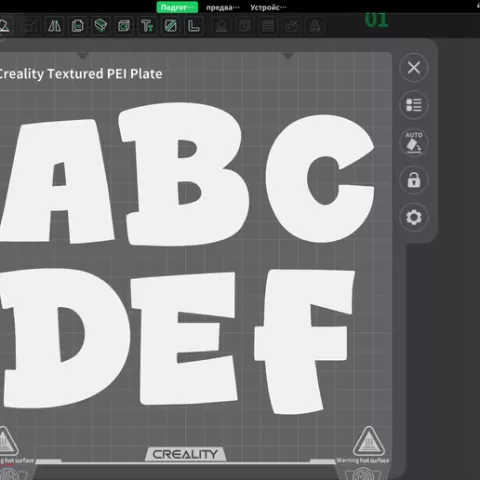Open plate settings gear icon
The height and width of the screenshot is (480, 480).
click(414, 217)
